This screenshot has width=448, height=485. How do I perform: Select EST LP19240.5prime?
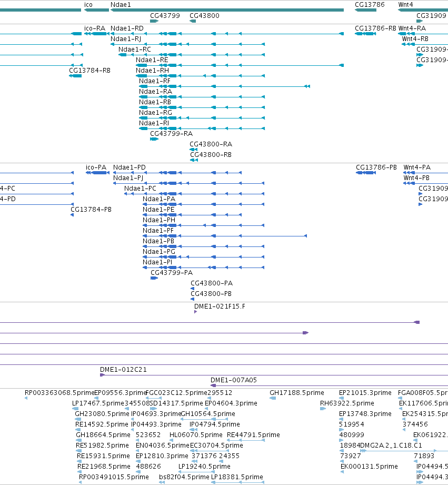pyautogui.click(x=204, y=466)
